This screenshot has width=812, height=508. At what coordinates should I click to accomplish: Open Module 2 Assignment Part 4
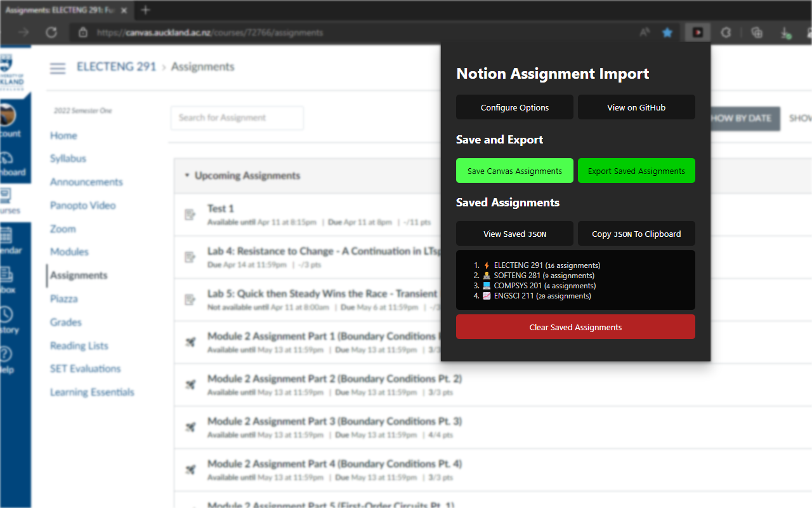(334, 464)
